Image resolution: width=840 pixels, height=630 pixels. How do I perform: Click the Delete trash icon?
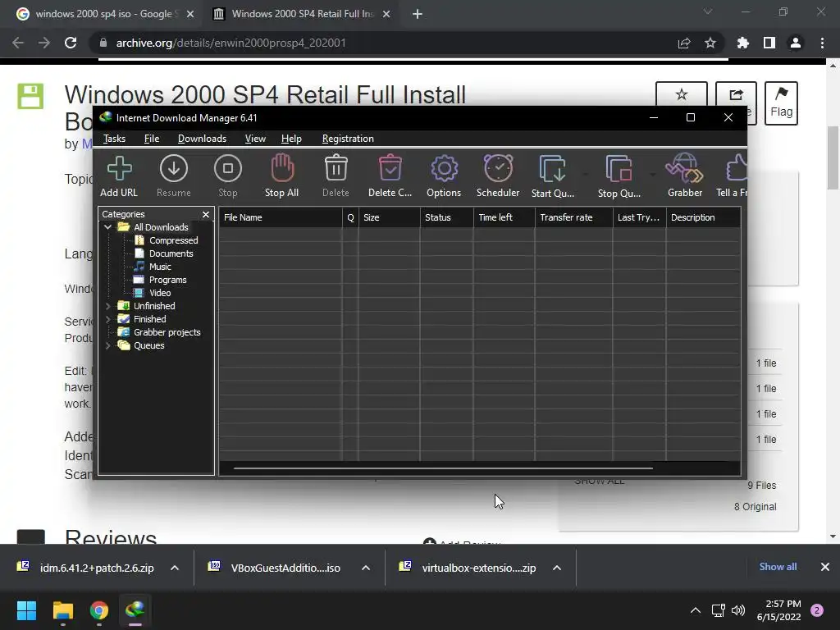coord(336,176)
